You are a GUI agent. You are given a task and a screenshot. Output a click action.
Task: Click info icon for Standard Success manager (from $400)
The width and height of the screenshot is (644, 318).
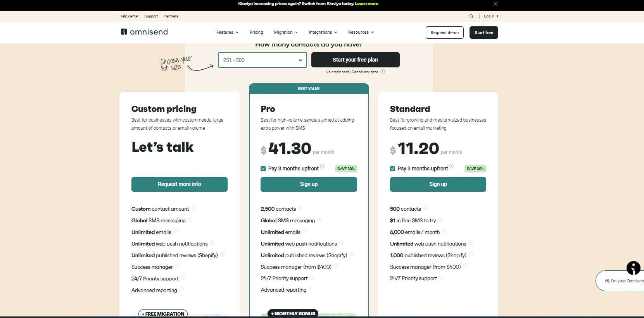tap(465, 266)
